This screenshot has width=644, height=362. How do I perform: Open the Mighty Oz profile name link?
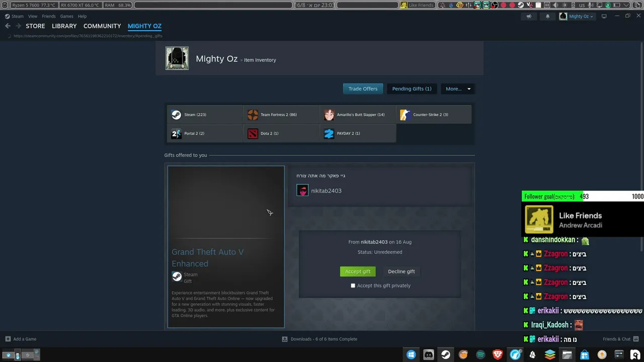pos(217,59)
